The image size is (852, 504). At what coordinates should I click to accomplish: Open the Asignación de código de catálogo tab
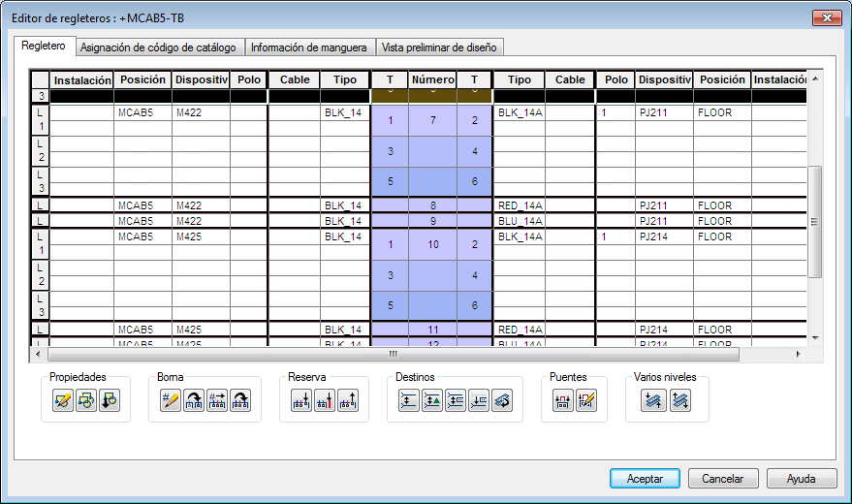[x=158, y=47]
